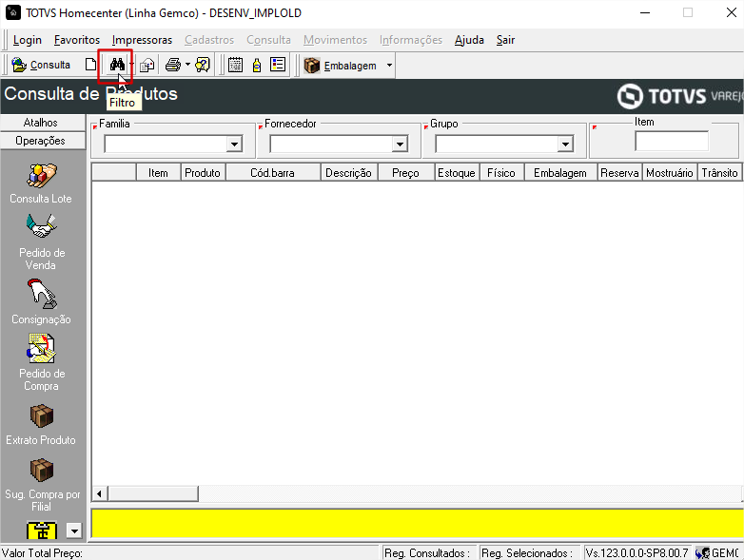Click the horizontal scrollbar of the grid

click(381, 493)
